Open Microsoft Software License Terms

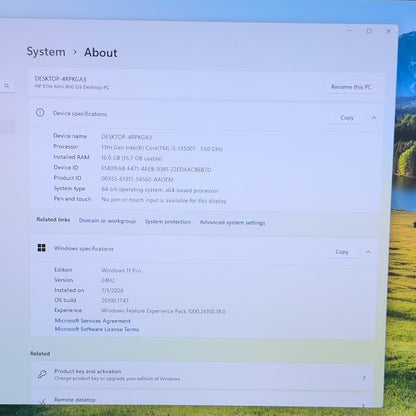(97, 329)
